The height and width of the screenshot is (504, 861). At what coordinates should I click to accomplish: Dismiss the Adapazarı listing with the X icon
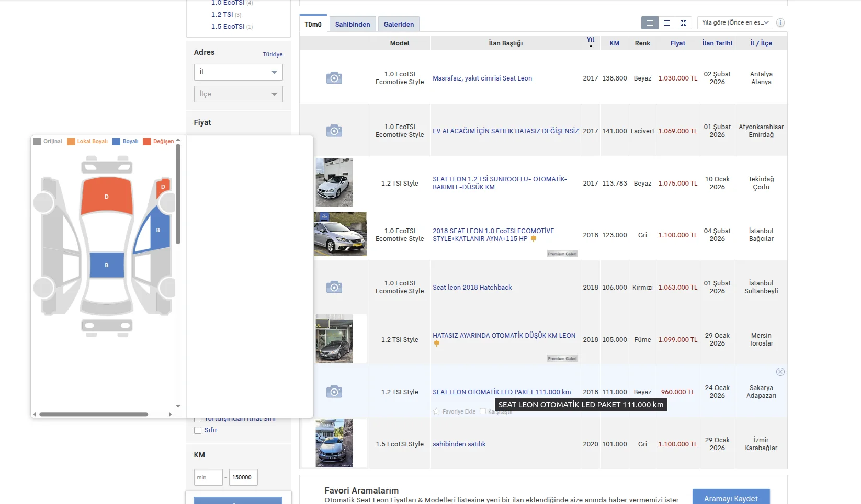pos(780,372)
